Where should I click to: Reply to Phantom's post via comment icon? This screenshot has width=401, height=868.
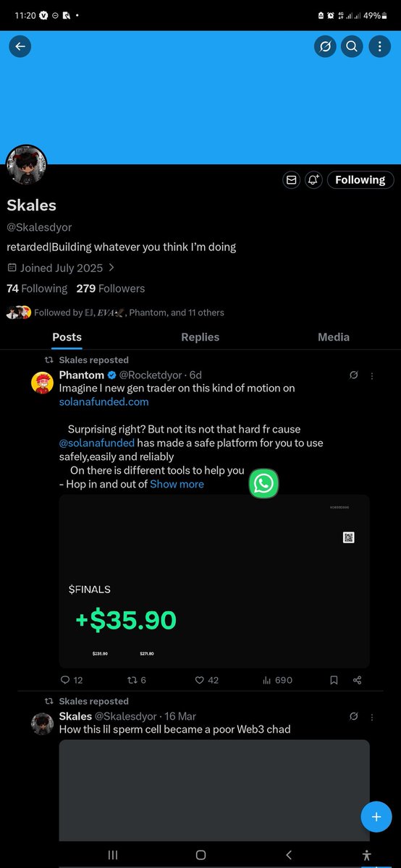tap(72, 680)
